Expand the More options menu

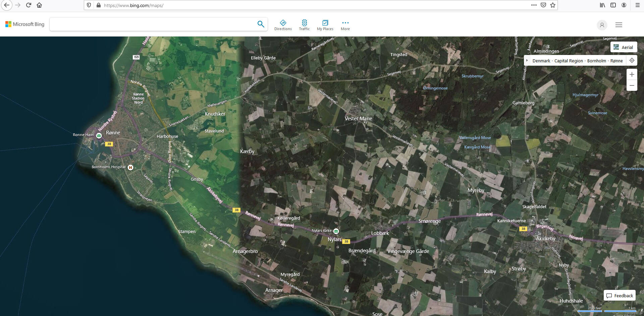pyautogui.click(x=345, y=25)
